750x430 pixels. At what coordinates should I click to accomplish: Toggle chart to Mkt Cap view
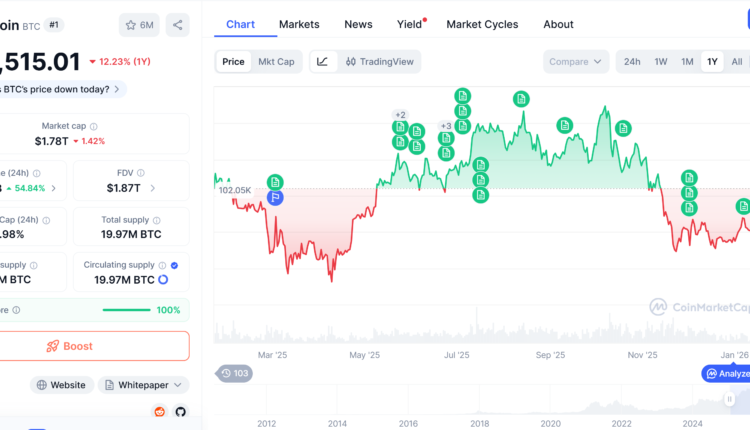[x=276, y=62]
